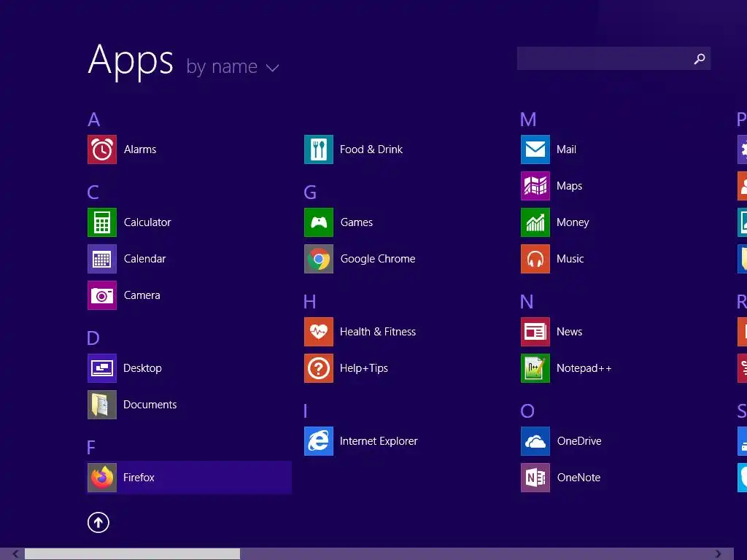The width and height of the screenshot is (747, 560).
Task: Open the Maps app icon
Action: 535,186
